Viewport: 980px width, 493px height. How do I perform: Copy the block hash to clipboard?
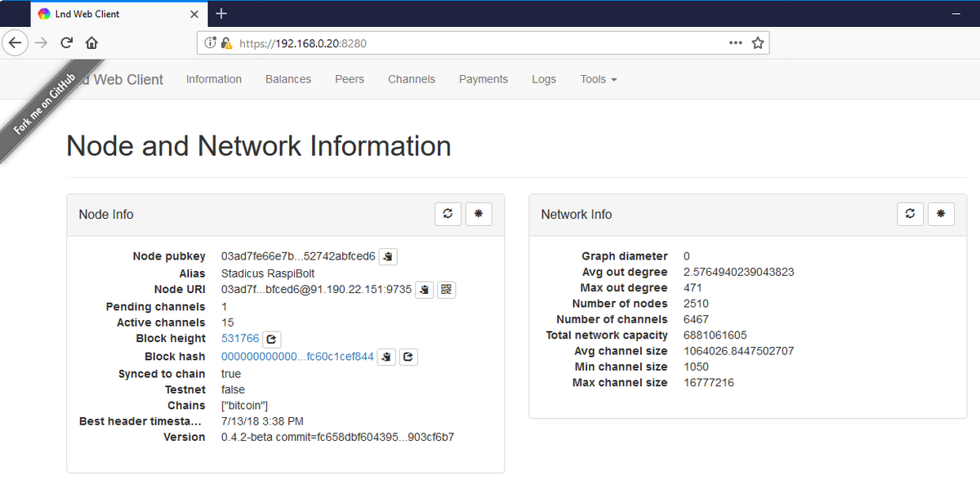[387, 357]
